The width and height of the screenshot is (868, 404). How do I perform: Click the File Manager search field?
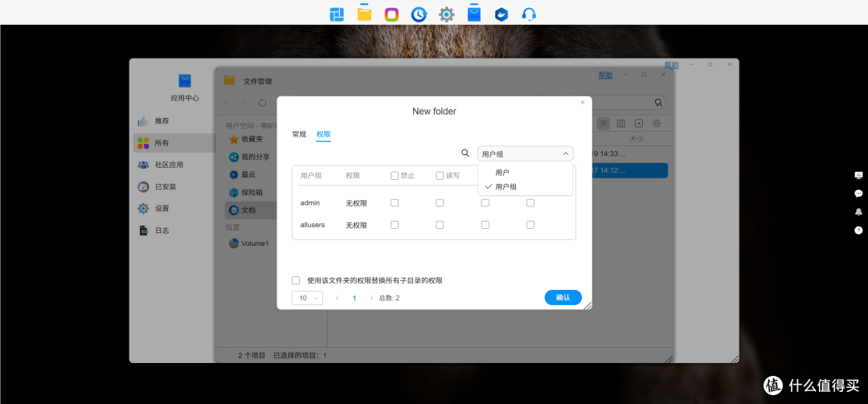coord(620,102)
